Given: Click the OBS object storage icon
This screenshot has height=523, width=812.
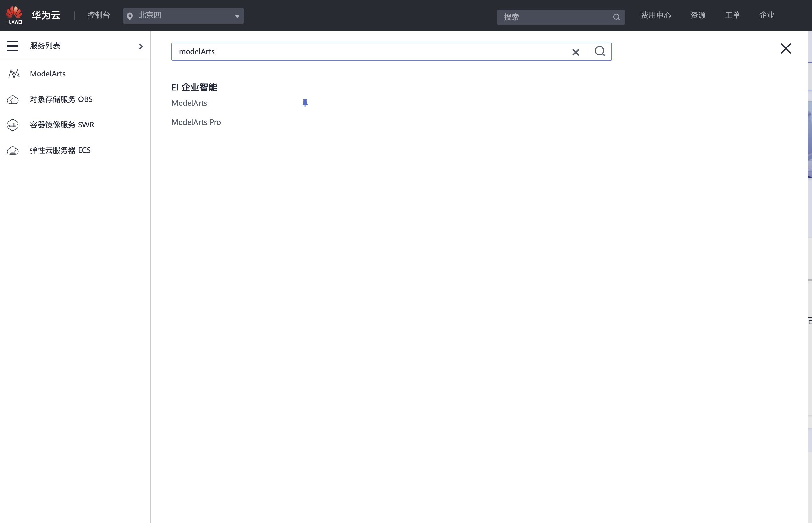Looking at the screenshot, I should coord(13,99).
